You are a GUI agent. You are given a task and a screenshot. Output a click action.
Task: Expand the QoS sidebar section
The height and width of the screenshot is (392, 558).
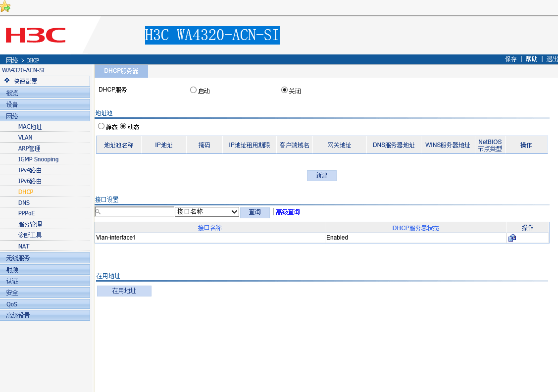point(45,304)
